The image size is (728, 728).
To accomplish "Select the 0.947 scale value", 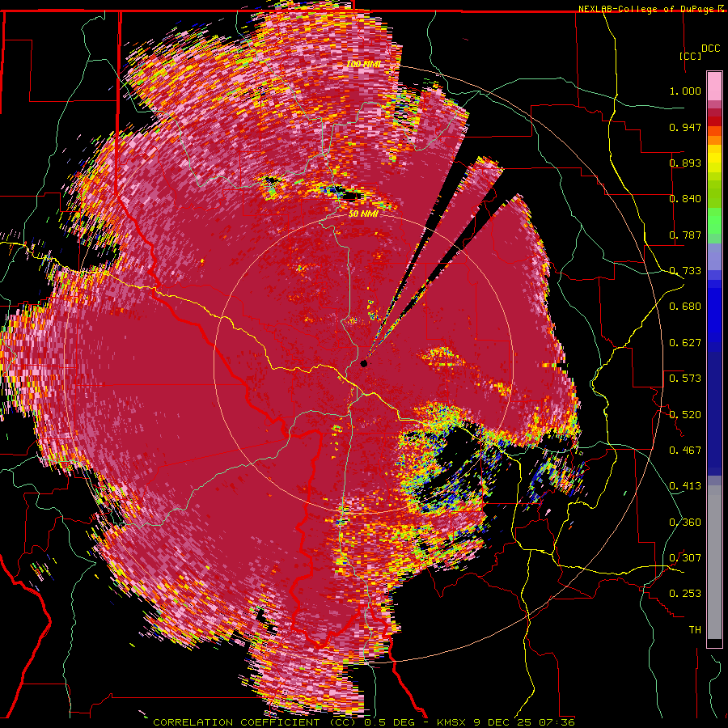I will click(685, 127).
